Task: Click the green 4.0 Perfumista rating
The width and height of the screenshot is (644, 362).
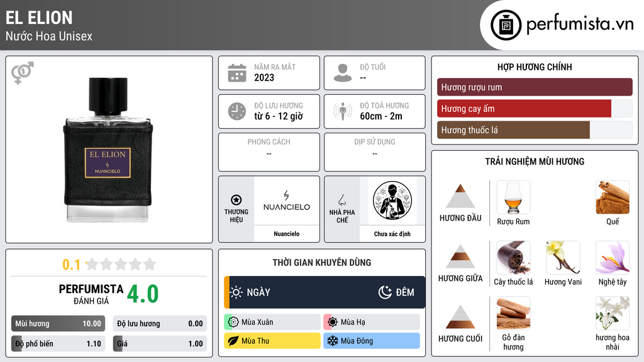Action: click(x=143, y=294)
